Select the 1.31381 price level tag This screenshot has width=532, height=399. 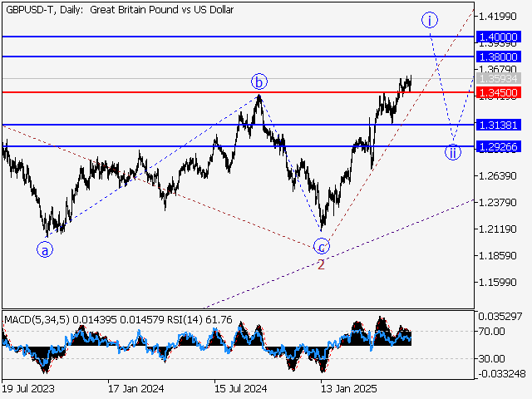coord(499,125)
